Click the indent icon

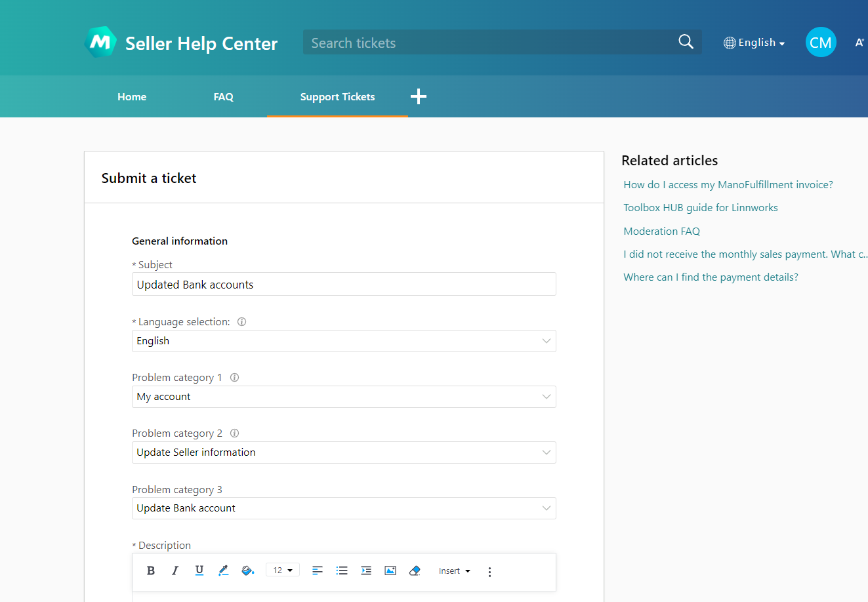[366, 571]
